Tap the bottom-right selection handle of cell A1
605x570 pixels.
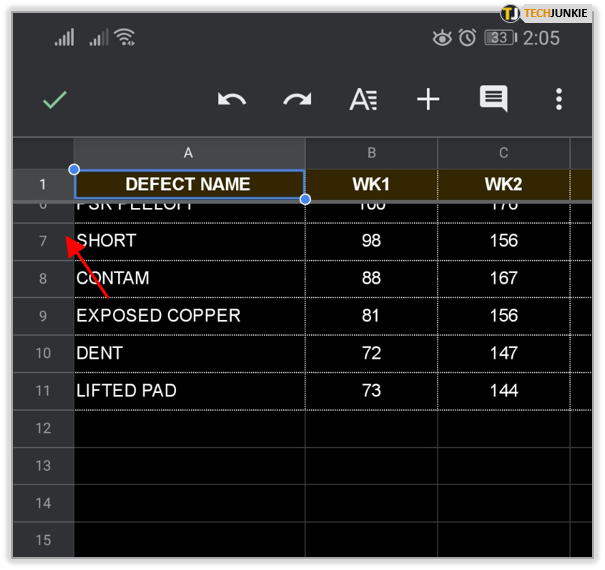[x=305, y=199]
